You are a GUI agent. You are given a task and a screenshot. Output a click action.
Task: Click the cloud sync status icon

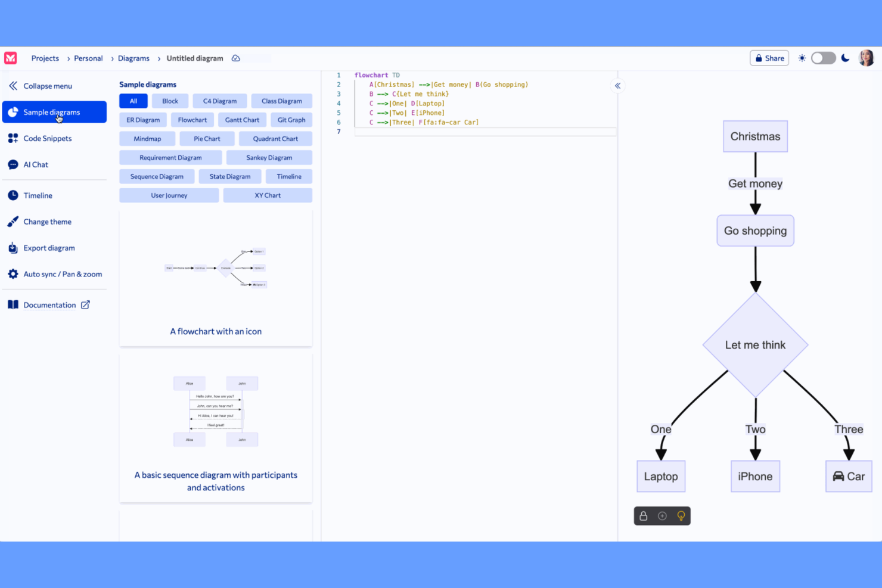click(236, 58)
